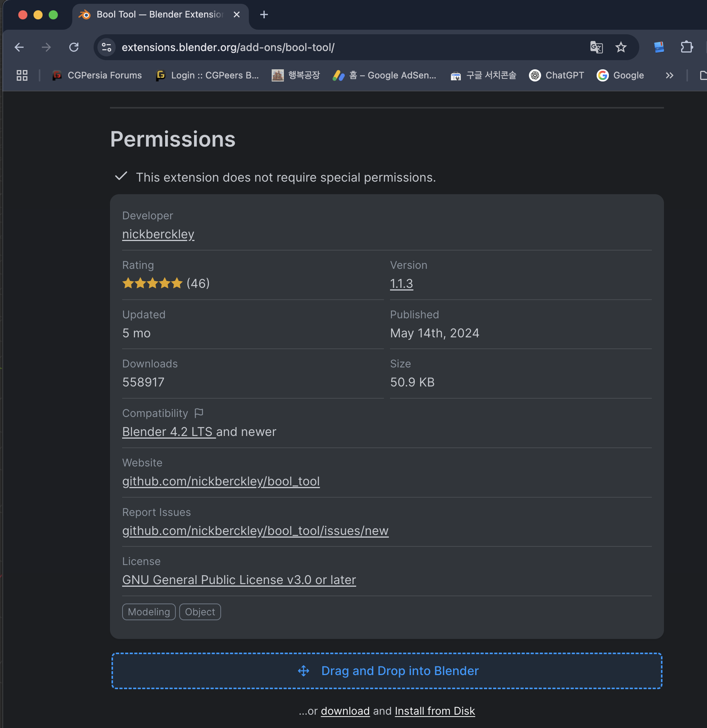Click the download link
Screen dimensions: 707x728
[346, 711]
